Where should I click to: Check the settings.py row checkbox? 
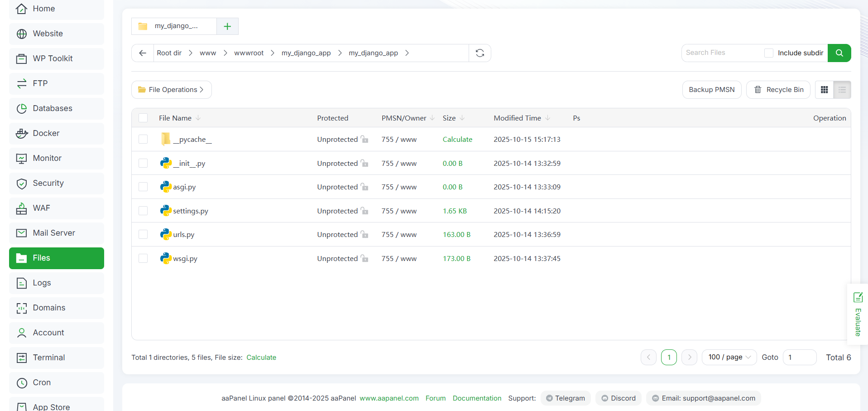click(x=143, y=211)
